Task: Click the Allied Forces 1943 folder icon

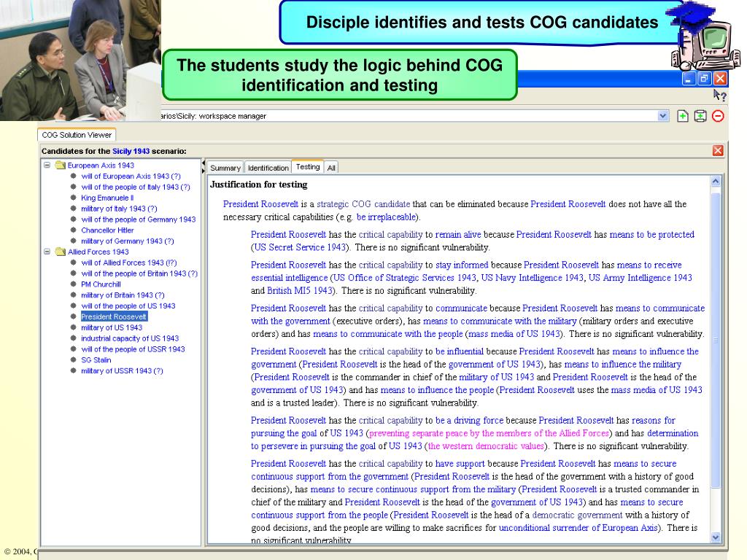Action: 60,252
